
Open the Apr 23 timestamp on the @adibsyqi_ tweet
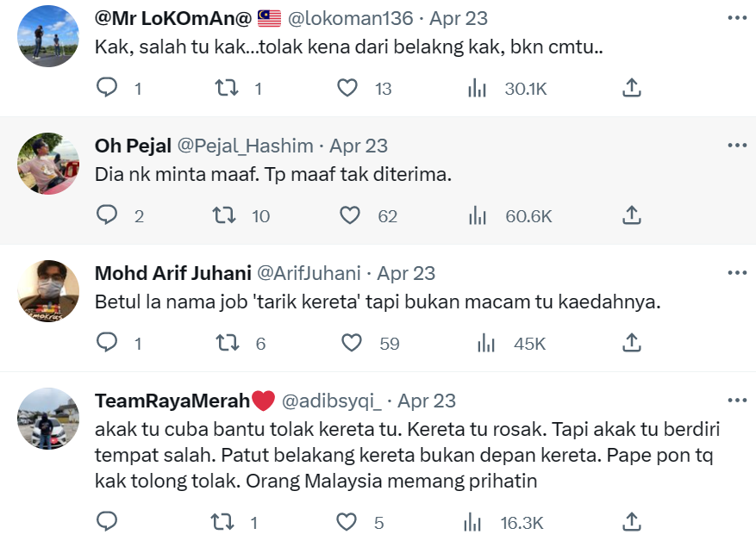(x=427, y=401)
